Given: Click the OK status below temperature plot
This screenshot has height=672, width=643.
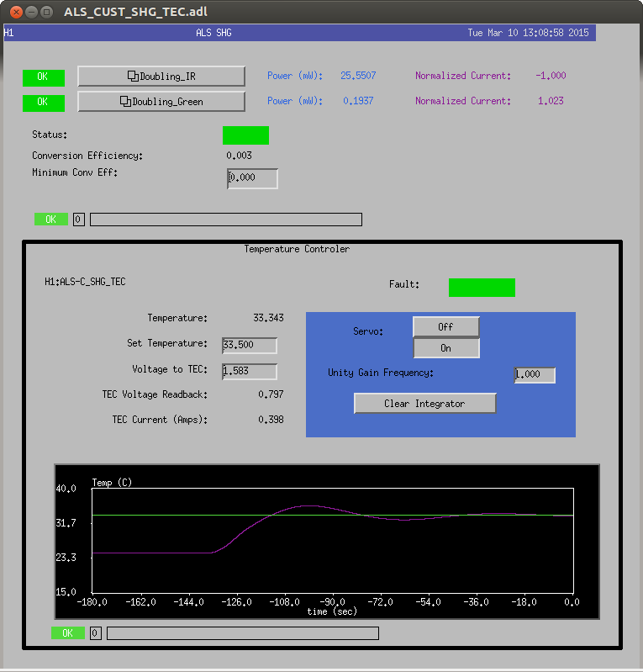Looking at the screenshot, I should point(68,633).
